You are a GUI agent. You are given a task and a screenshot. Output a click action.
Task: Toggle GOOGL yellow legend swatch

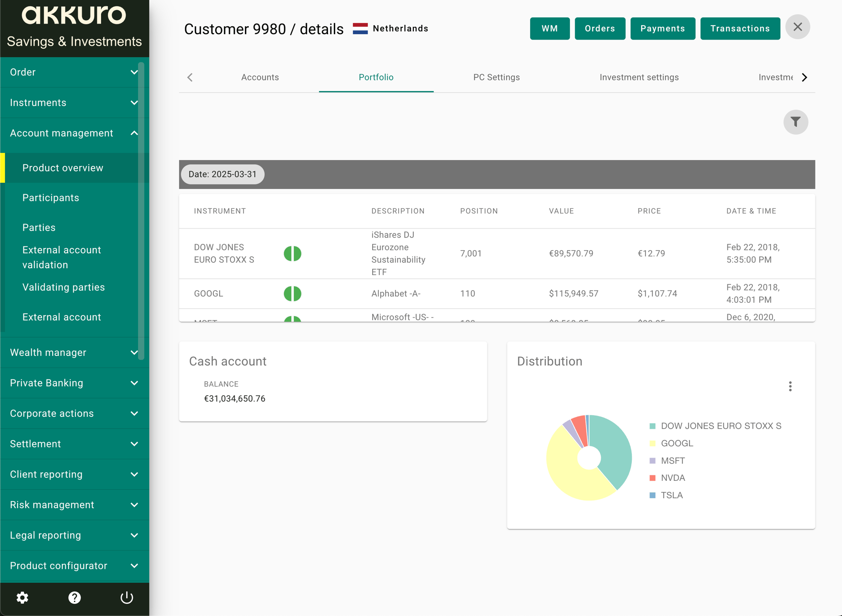coord(653,443)
